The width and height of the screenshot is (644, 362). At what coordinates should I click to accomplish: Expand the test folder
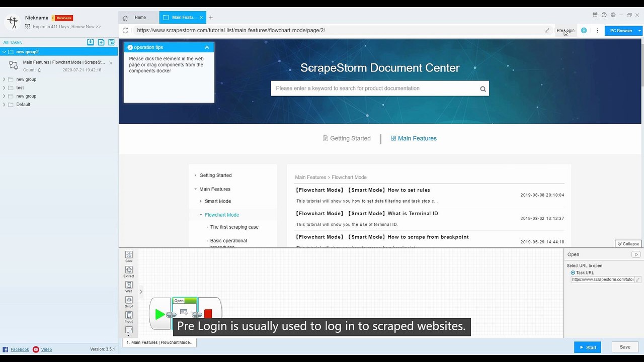[x=4, y=87]
